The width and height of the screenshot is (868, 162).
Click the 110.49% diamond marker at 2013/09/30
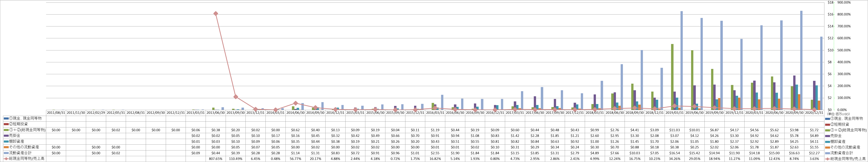235,97
